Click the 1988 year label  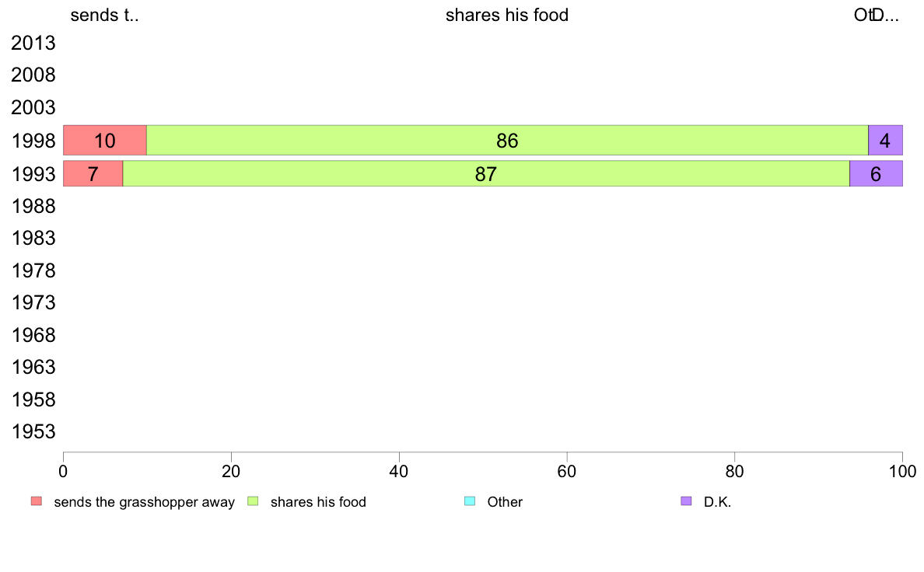pyautogui.click(x=33, y=206)
